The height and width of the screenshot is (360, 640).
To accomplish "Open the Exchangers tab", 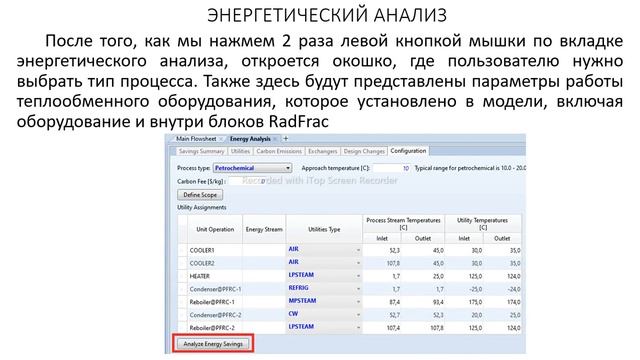I will 322,151.
